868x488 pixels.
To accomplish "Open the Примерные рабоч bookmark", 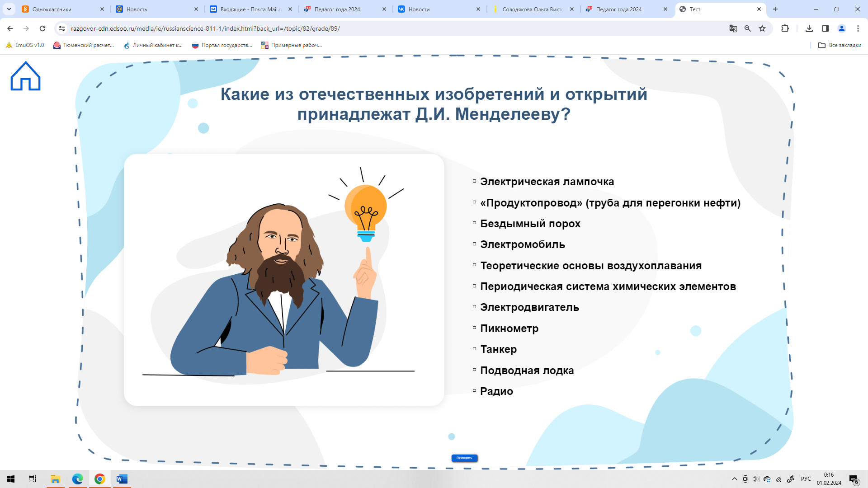I will (292, 45).
